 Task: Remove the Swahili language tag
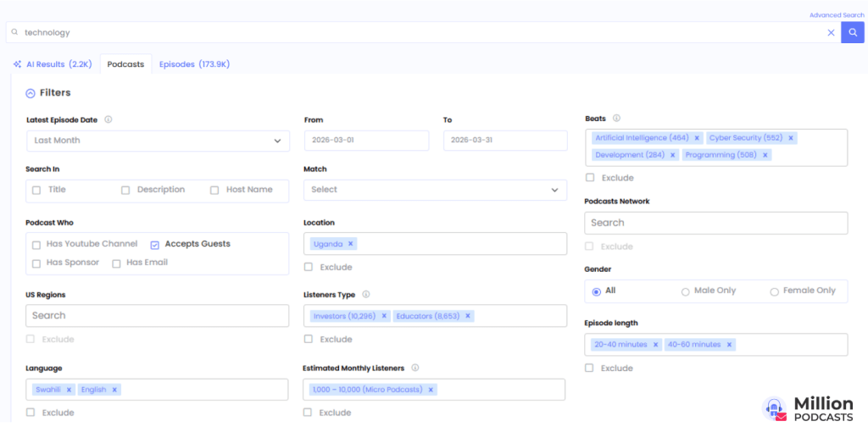70,390
